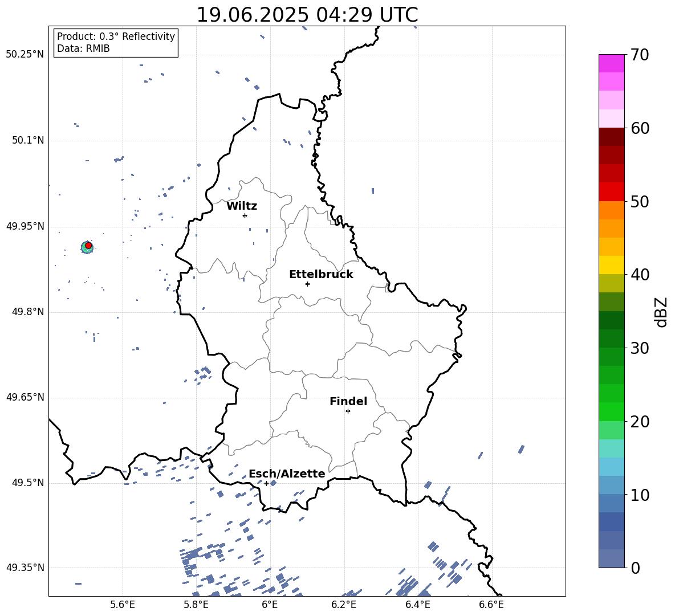Click the "Data: RMIB" legend text
Viewport: 675px width, 616px height.
pos(83,48)
